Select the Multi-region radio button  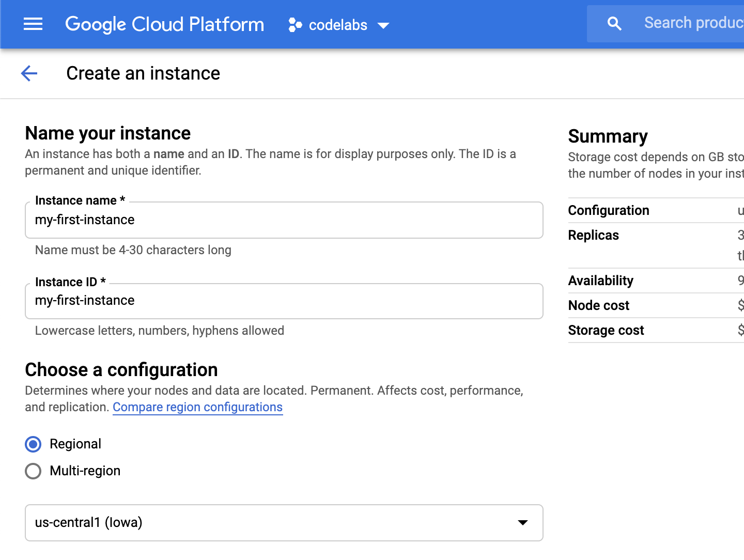click(33, 471)
